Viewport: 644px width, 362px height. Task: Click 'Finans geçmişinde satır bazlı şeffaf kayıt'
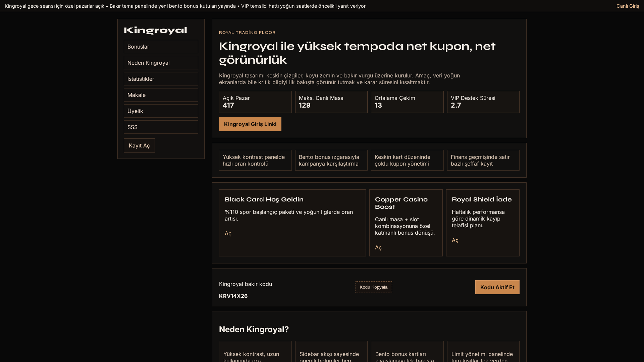click(x=483, y=160)
